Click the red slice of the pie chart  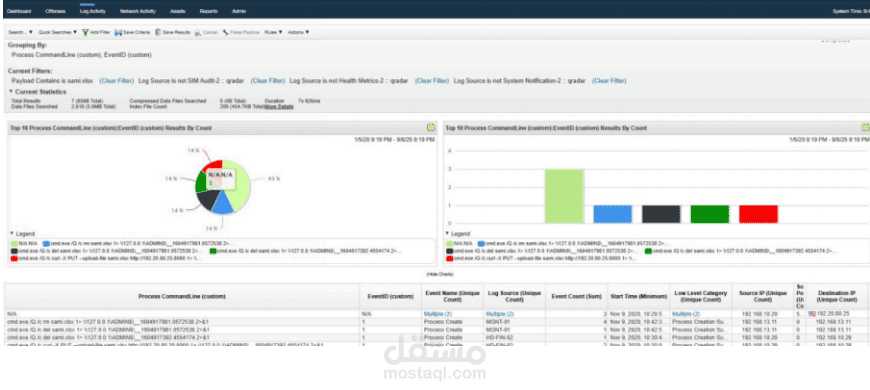click(x=214, y=165)
